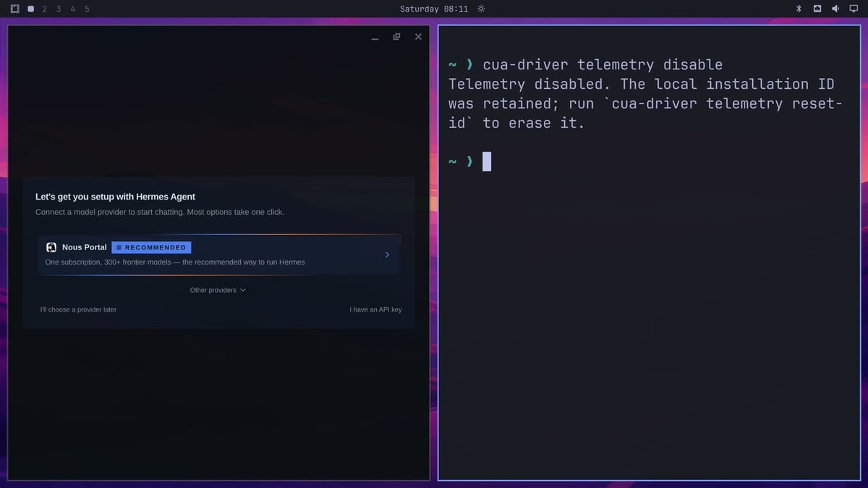
Task: Open the Bluetooth tray icon
Action: click(x=799, y=9)
